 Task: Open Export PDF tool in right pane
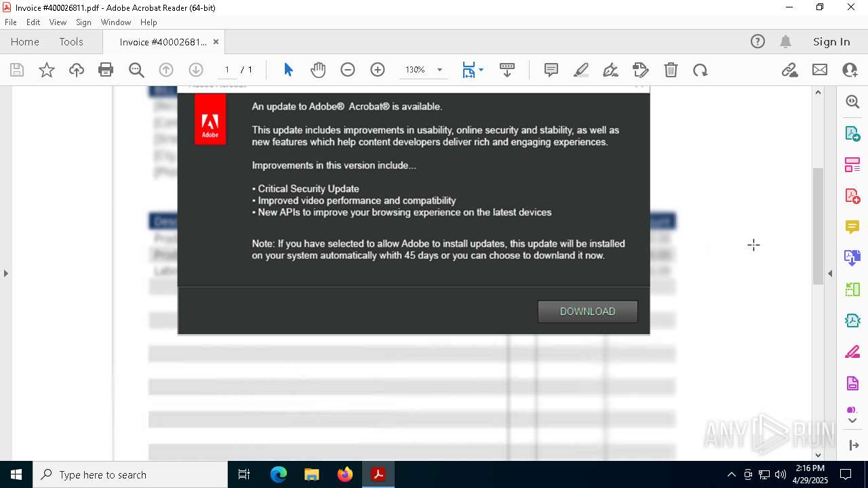pos(852,133)
